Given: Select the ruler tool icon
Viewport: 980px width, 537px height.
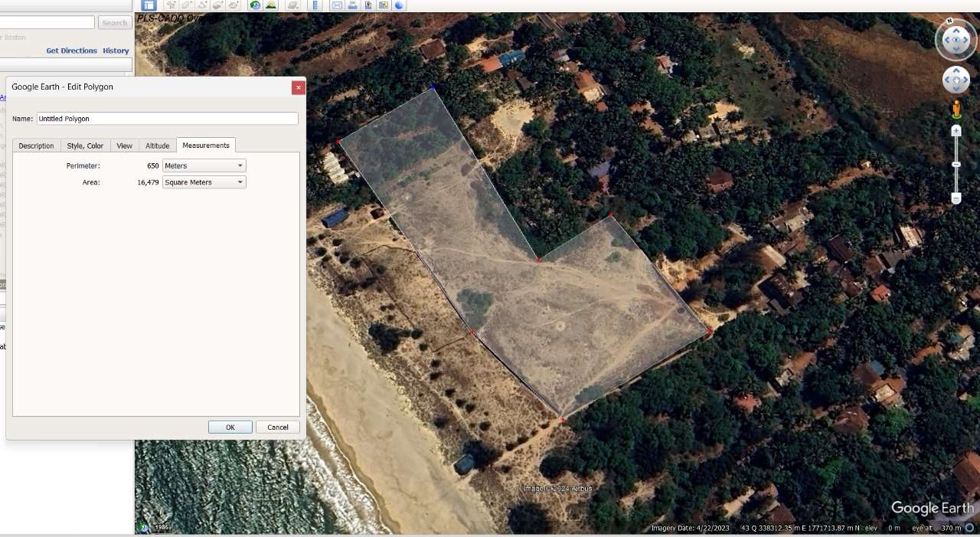Looking at the screenshot, I should 315,5.
